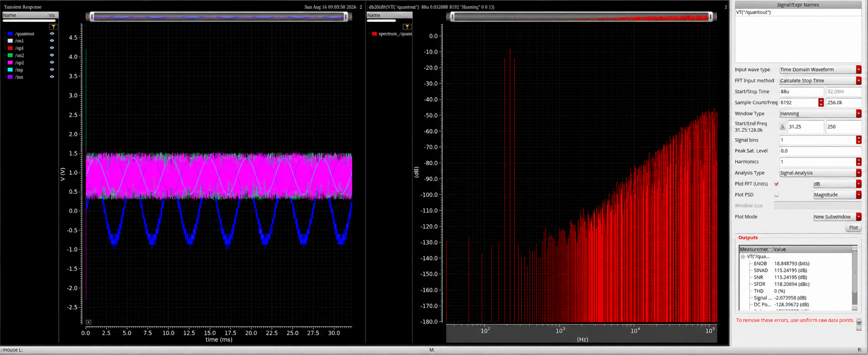Click the Vis column header in transient legend

coord(52,15)
